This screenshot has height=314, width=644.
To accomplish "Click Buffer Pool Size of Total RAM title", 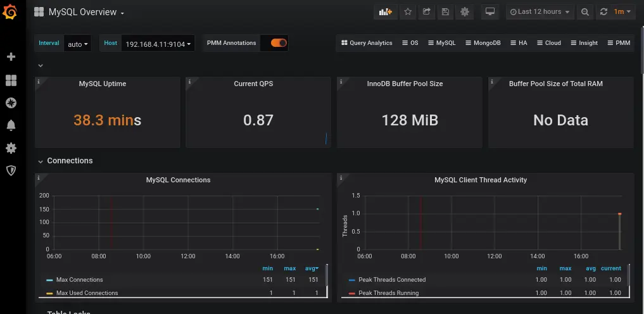I will tap(556, 84).
